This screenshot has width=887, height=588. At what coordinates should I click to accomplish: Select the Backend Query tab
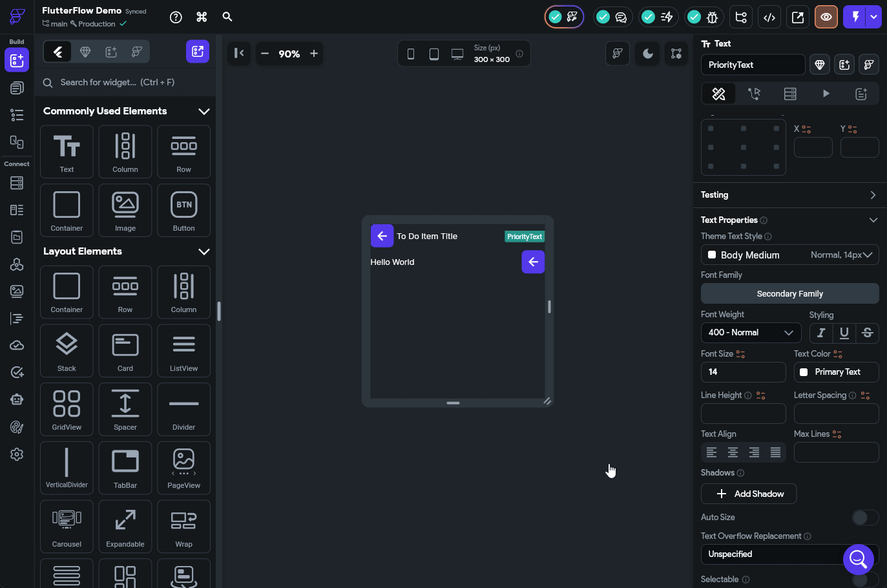coord(790,94)
